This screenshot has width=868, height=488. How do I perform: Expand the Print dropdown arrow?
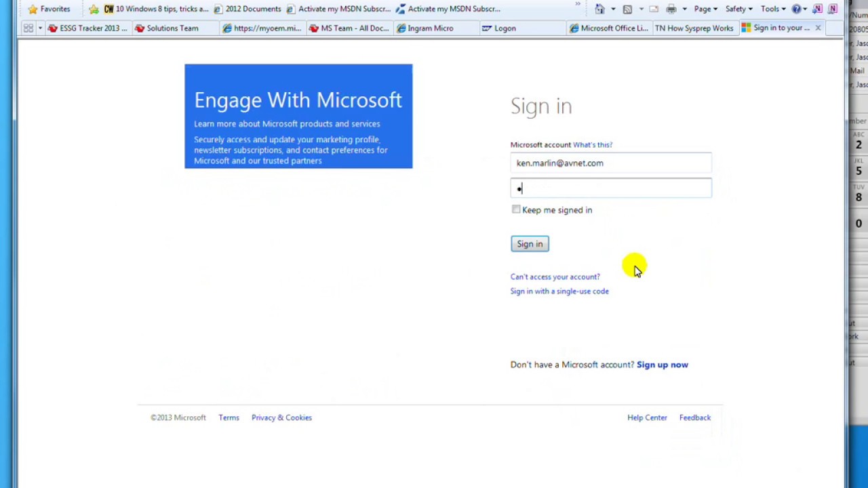684,9
